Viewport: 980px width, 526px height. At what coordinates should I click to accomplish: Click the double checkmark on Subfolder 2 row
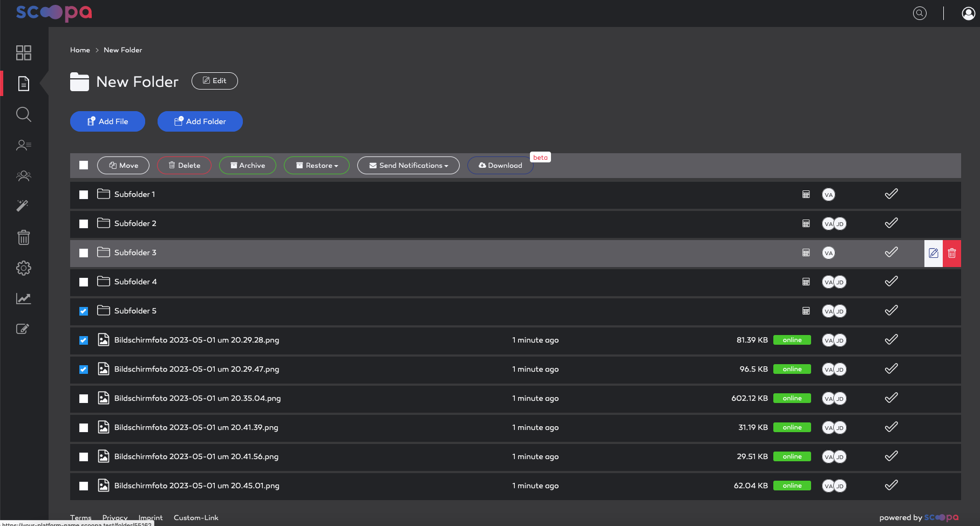tap(891, 223)
